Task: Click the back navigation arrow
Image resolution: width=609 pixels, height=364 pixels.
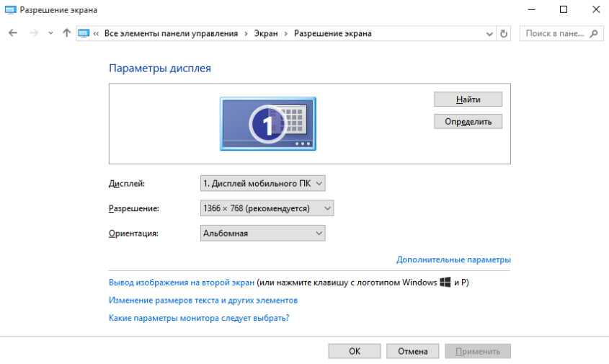Action: [12, 33]
